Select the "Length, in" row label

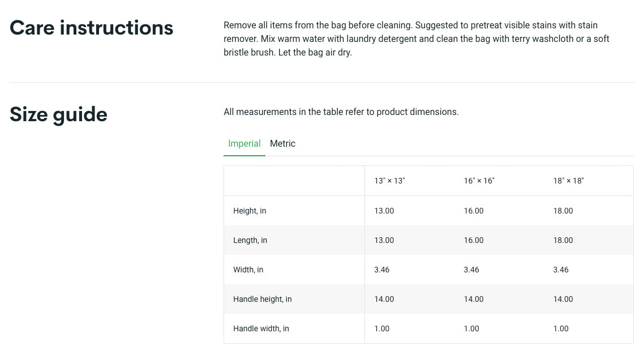tap(250, 240)
